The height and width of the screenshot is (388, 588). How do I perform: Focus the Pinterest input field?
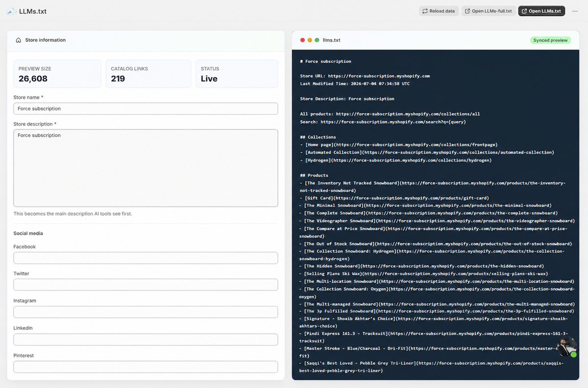pyautogui.click(x=146, y=366)
